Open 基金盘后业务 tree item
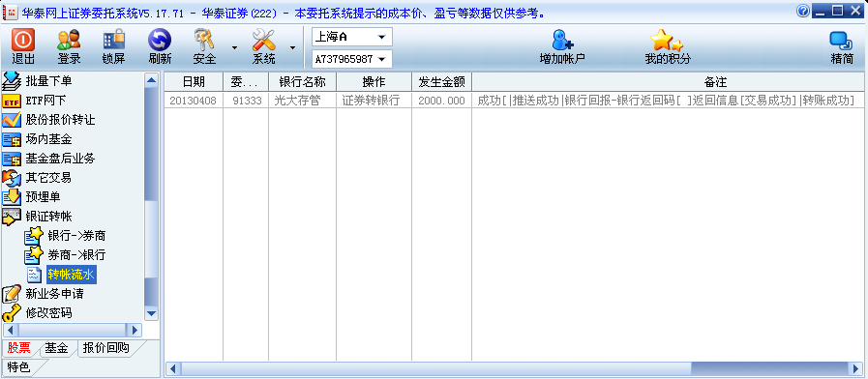The height and width of the screenshot is (379, 868). click(60, 159)
